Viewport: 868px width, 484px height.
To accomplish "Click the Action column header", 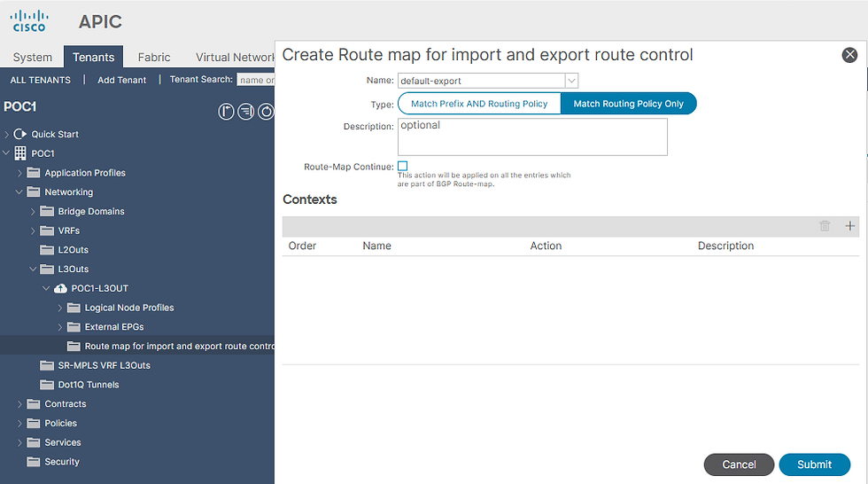I will 546,246.
